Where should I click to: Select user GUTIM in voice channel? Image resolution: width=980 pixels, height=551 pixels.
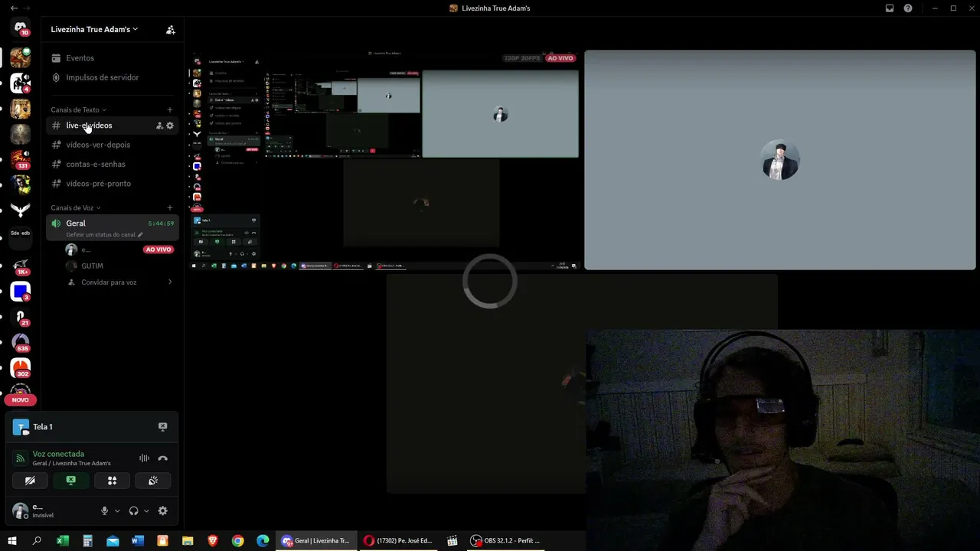(x=119, y=266)
